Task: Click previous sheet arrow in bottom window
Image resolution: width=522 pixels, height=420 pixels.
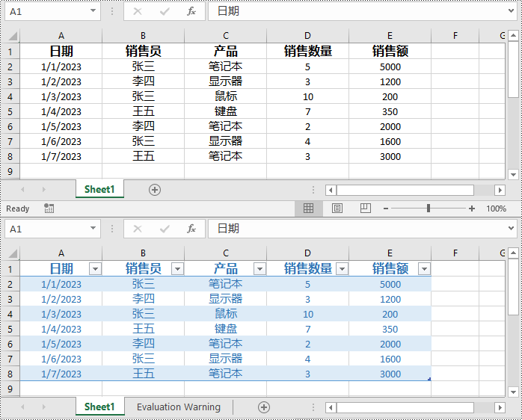Action: click(22, 407)
